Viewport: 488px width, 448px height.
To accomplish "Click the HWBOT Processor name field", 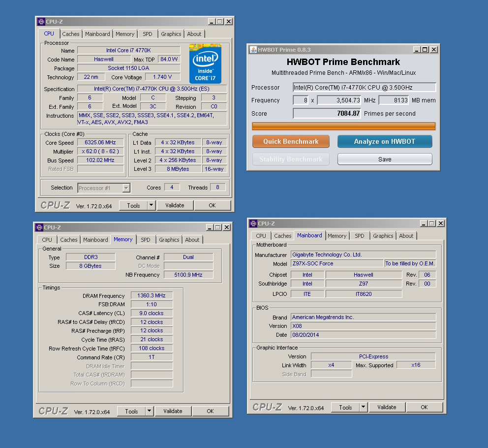I will click(365, 87).
